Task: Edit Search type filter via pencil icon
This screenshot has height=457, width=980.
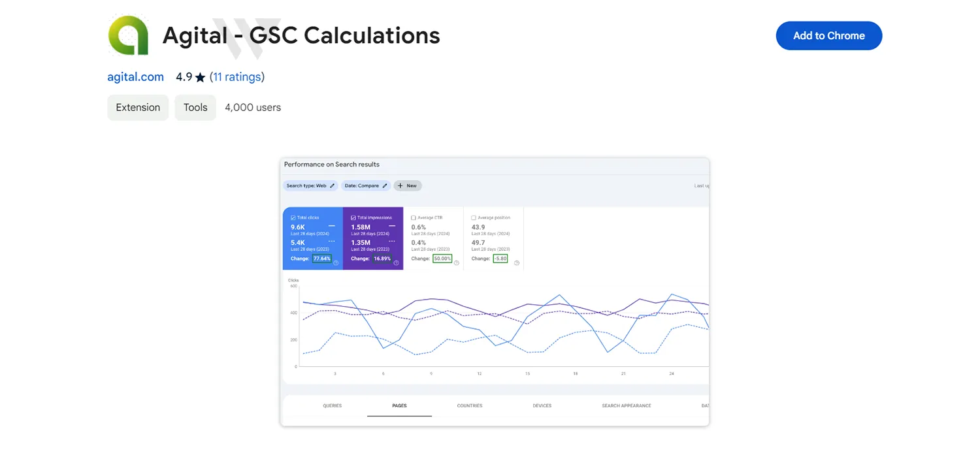Action: point(332,185)
